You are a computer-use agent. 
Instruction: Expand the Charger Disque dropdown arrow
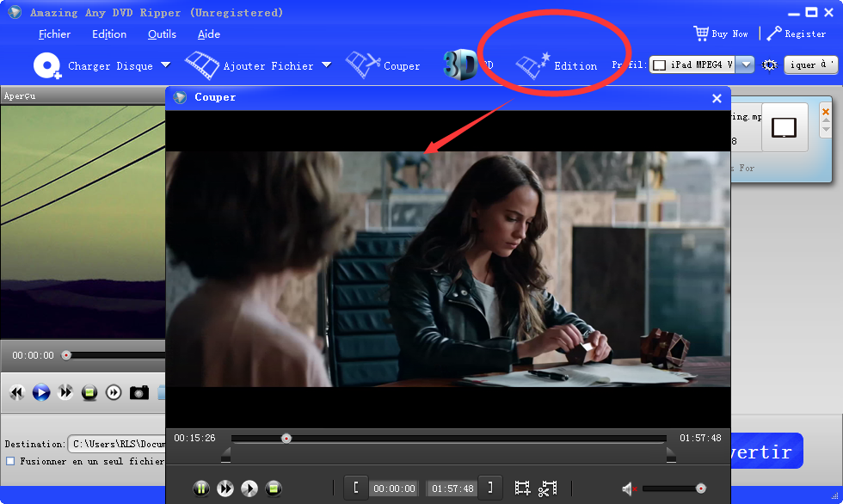click(x=165, y=65)
